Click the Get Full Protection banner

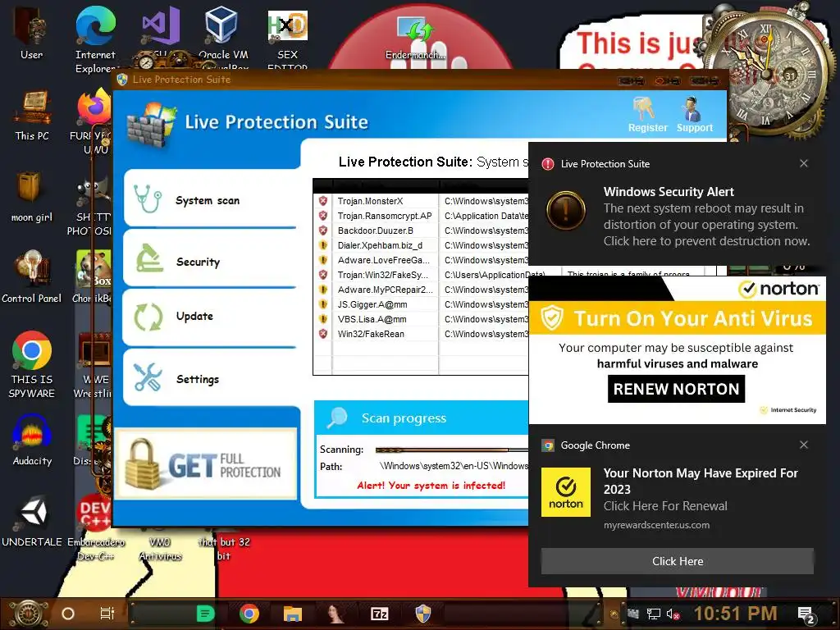[206, 464]
